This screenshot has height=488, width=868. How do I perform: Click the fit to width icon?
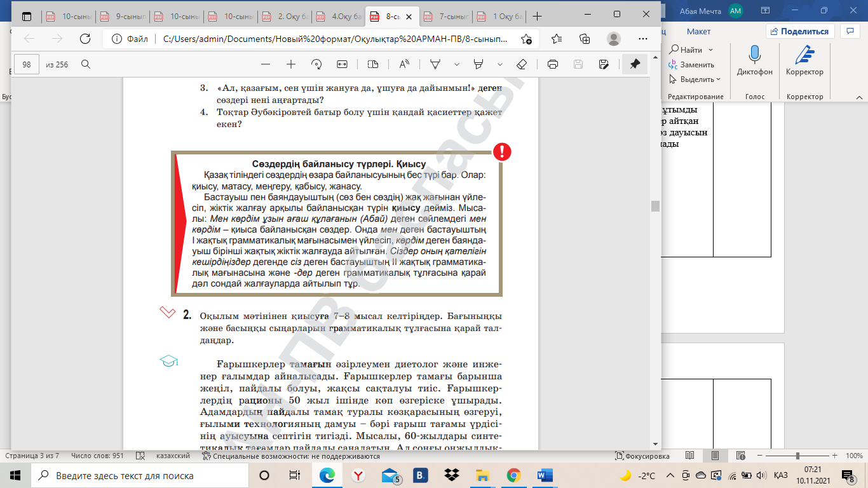[342, 64]
